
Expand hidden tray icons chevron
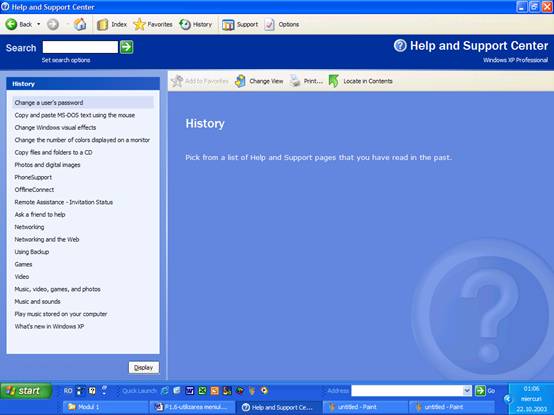[508, 399]
